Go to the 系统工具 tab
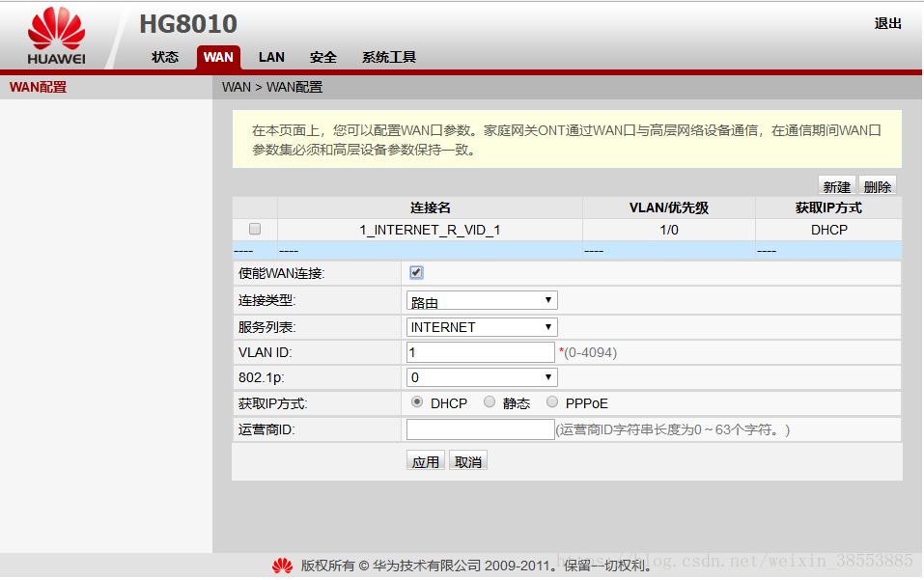This screenshot has width=924, height=580. 389,57
